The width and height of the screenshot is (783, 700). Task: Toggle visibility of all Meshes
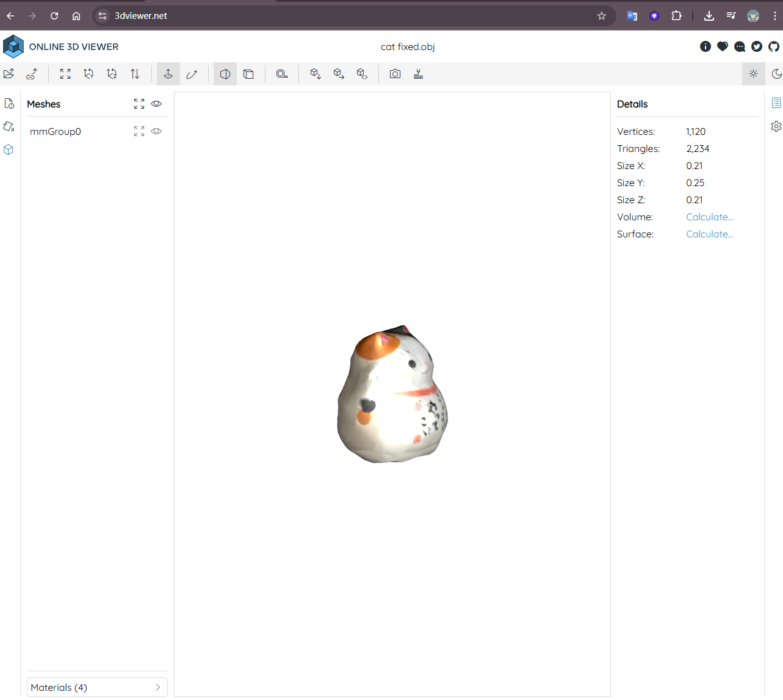156,104
